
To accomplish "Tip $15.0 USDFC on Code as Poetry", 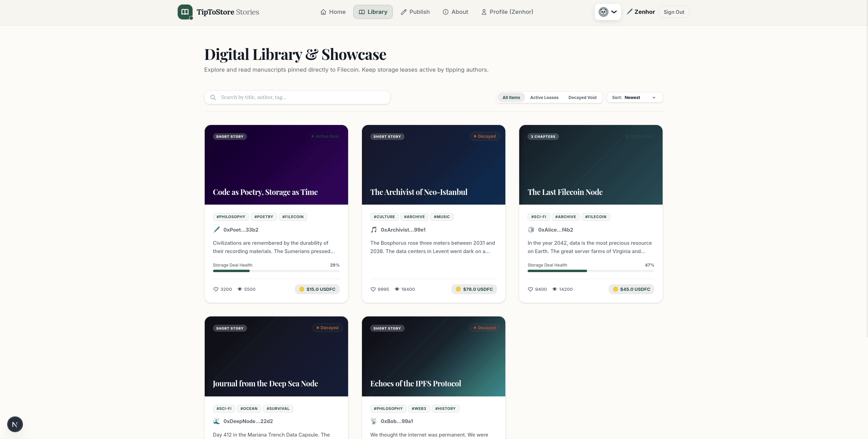I will pos(317,289).
